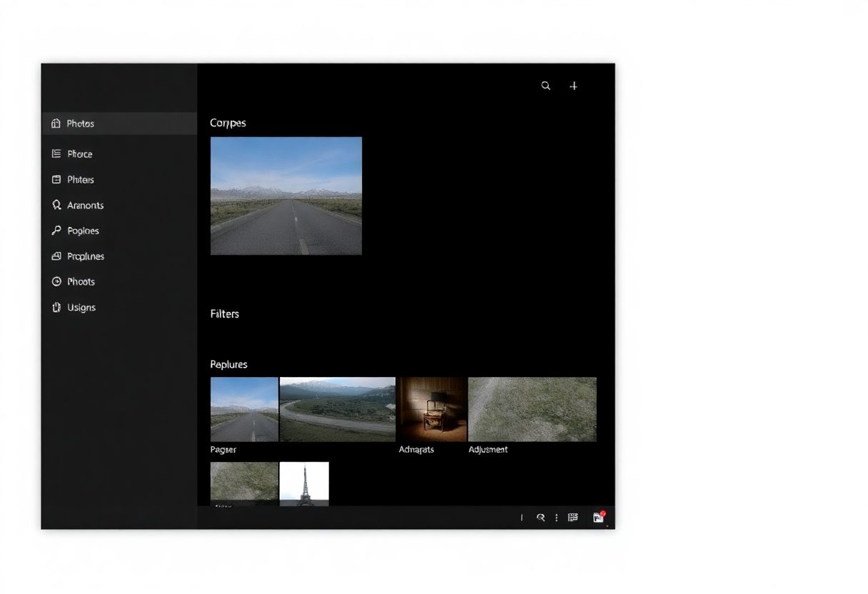The height and width of the screenshot is (594, 868).
Task: Open the search icon at top right
Action: point(545,86)
